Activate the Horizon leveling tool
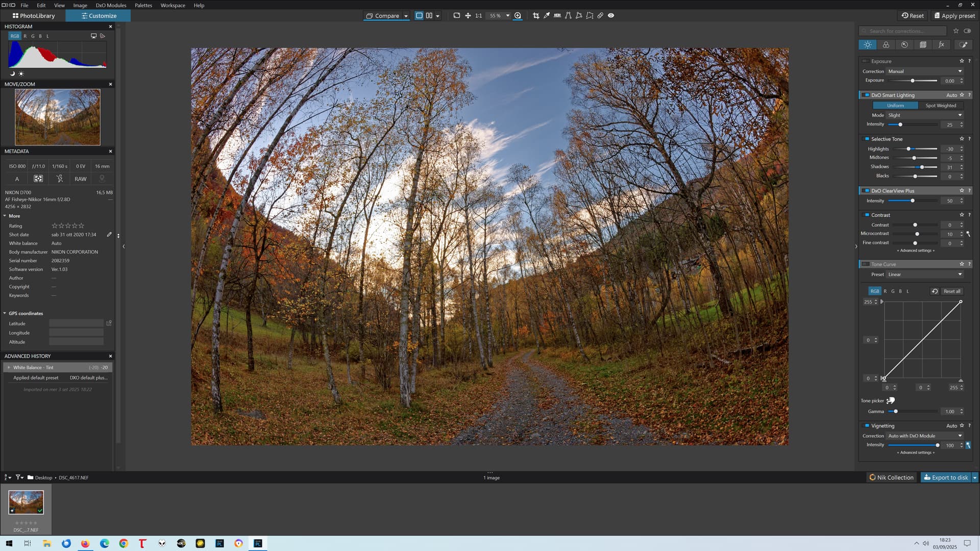Image resolution: width=980 pixels, height=551 pixels. 557,16
